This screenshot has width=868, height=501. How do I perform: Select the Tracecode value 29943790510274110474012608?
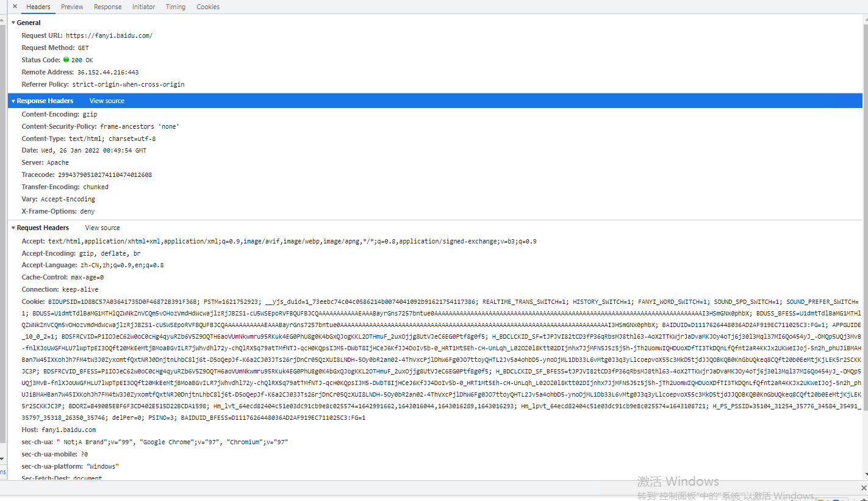[104, 175]
